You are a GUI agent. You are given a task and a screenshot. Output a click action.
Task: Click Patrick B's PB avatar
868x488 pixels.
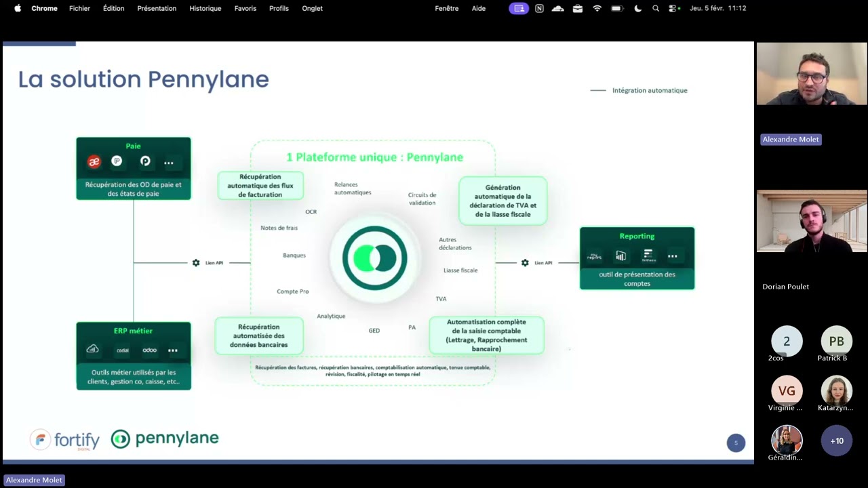click(837, 342)
